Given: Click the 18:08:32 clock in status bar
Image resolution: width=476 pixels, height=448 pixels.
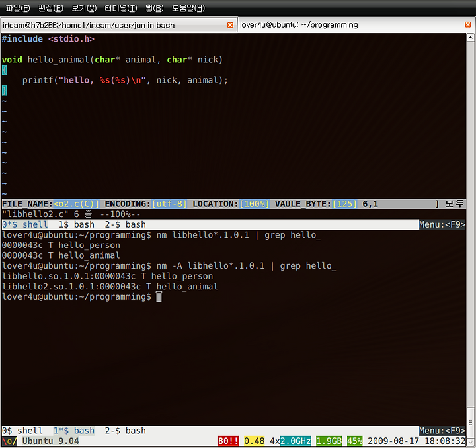Looking at the screenshot, I should [445, 441].
